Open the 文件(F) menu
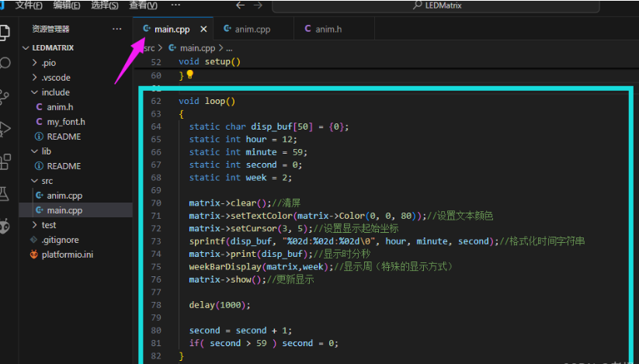Viewport: 639px width, 364px height. click(x=29, y=5)
